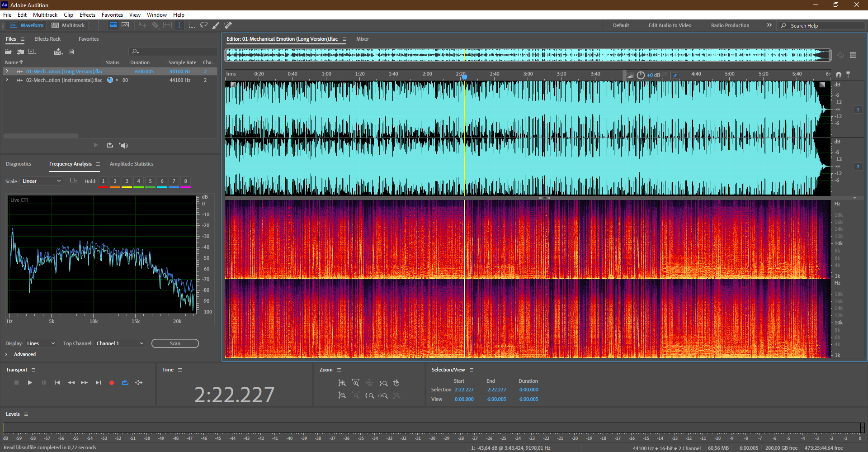Delete selected file with trash icon
Screen dimensions: 868x452
pos(71,52)
